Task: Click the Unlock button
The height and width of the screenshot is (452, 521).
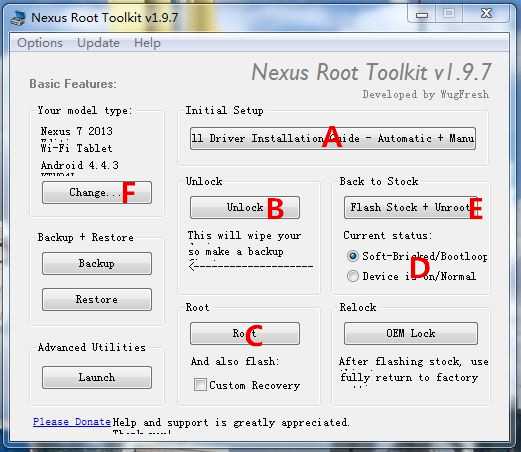Action: pos(245,207)
